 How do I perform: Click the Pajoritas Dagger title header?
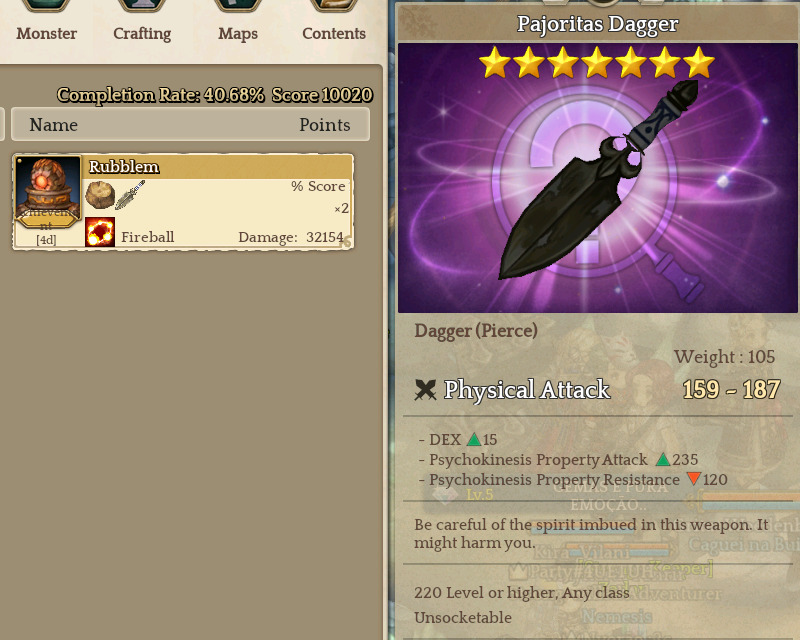598,23
